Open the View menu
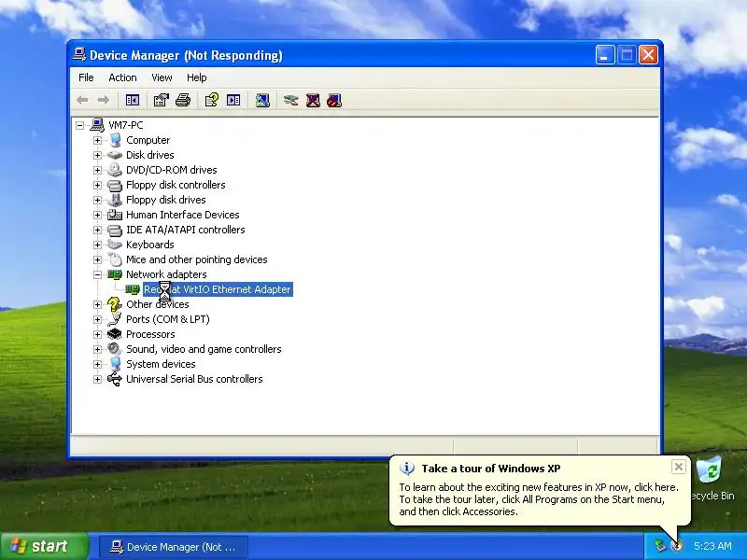 (x=162, y=77)
